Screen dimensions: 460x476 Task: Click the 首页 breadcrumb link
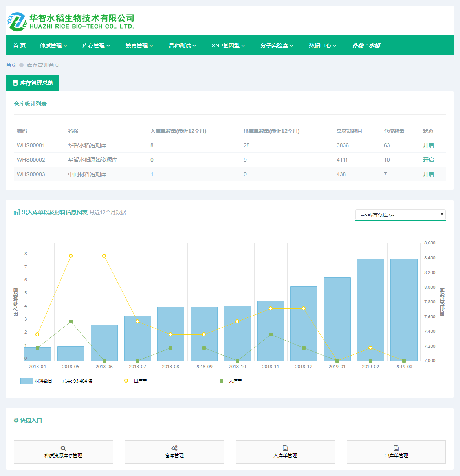pyautogui.click(x=11, y=65)
